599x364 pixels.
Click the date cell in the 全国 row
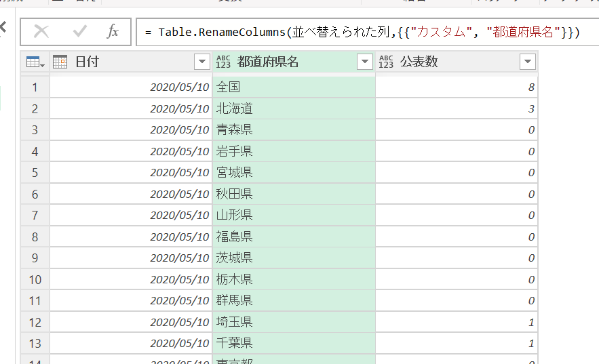pyautogui.click(x=131, y=87)
